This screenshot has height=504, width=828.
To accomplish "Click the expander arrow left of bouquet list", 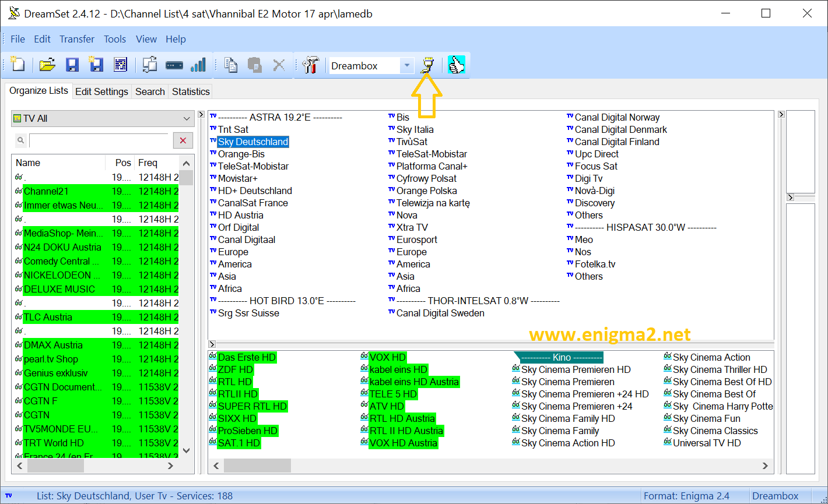I will pos(201,115).
